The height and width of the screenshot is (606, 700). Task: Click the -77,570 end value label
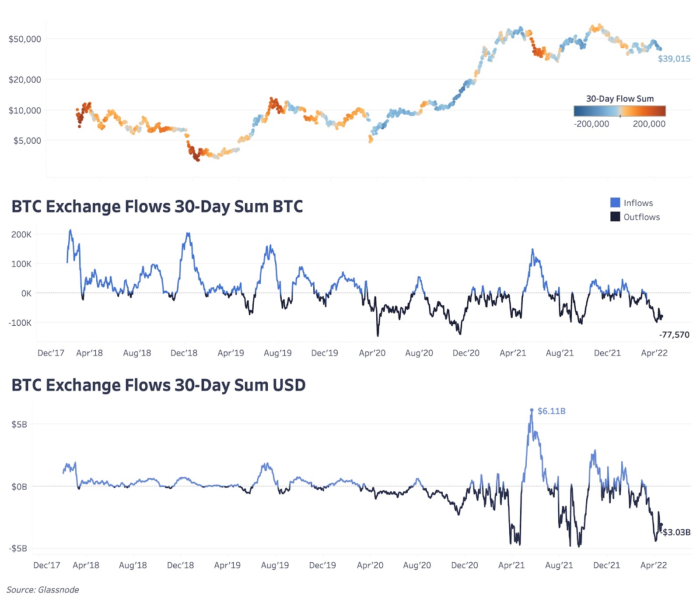pos(674,335)
